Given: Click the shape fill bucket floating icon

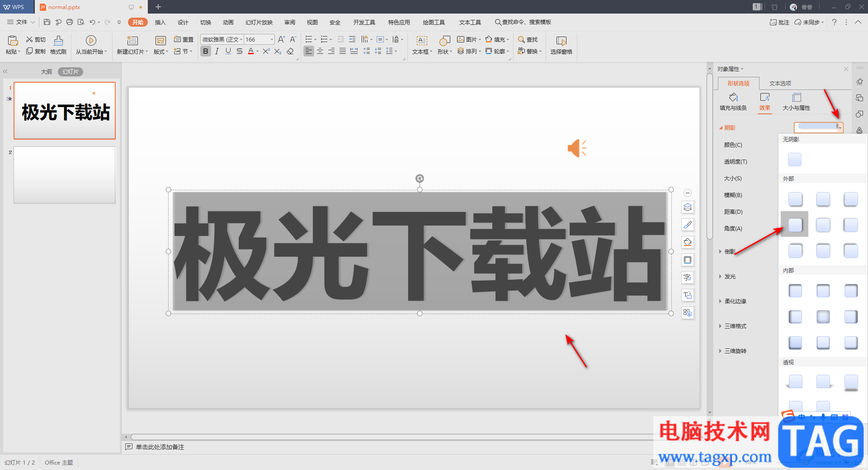Looking at the screenshot, I should (x=688, y=243).
